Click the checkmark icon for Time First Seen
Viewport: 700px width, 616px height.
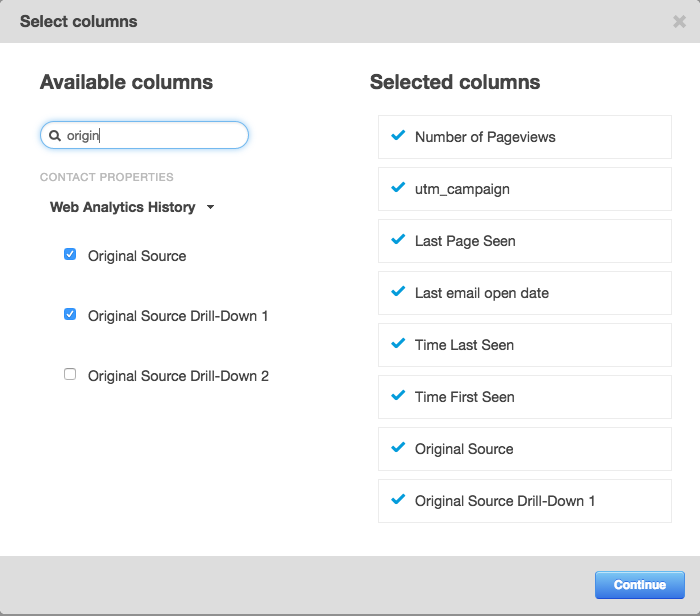(399, 396)
